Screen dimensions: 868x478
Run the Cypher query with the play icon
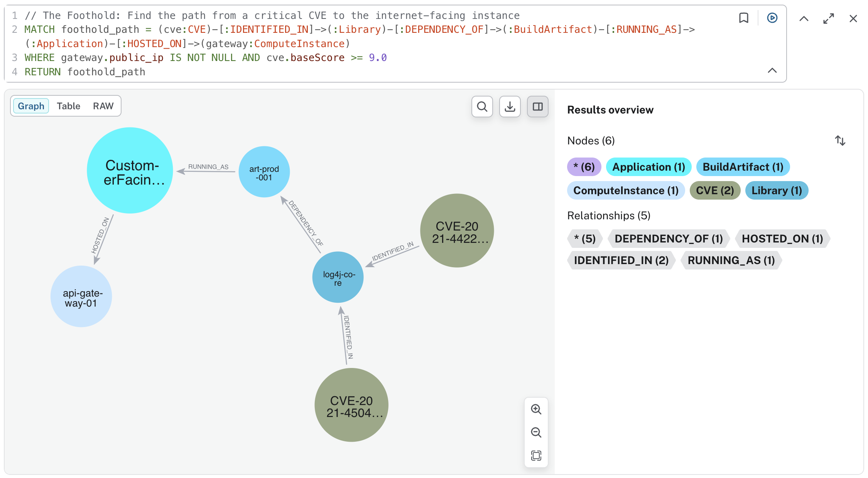tap(772, 18)
